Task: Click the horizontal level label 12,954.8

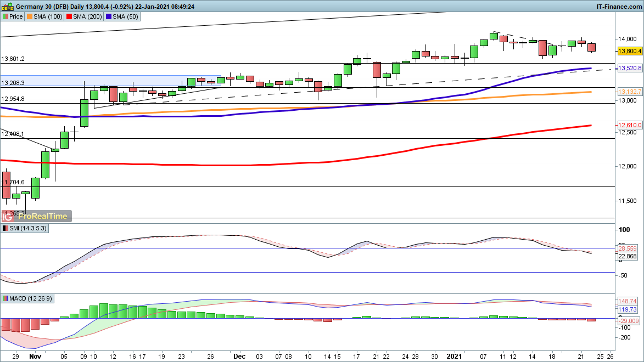Action: [13, 99]
